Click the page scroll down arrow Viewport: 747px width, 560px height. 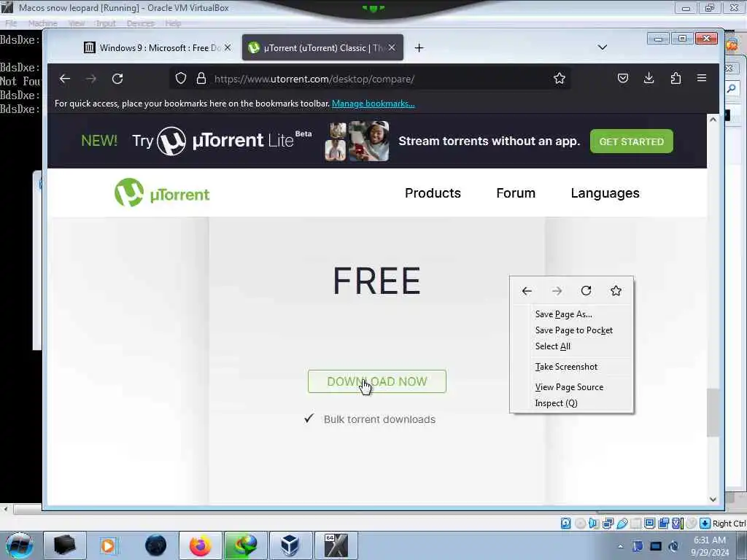point(713,499)
